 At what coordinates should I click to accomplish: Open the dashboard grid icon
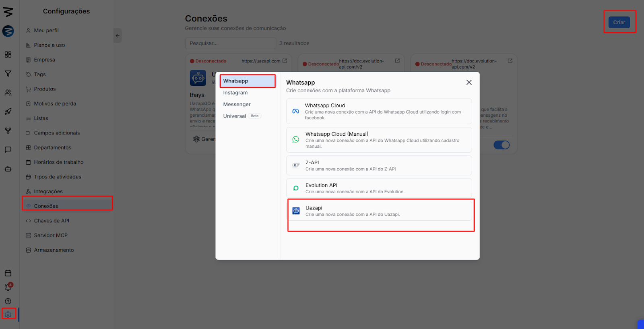8,54
